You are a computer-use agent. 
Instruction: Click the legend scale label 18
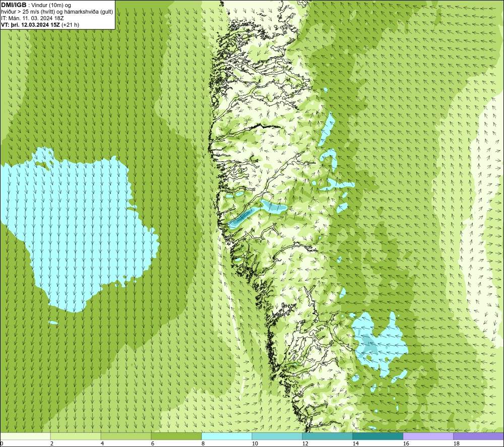(457, 444)
